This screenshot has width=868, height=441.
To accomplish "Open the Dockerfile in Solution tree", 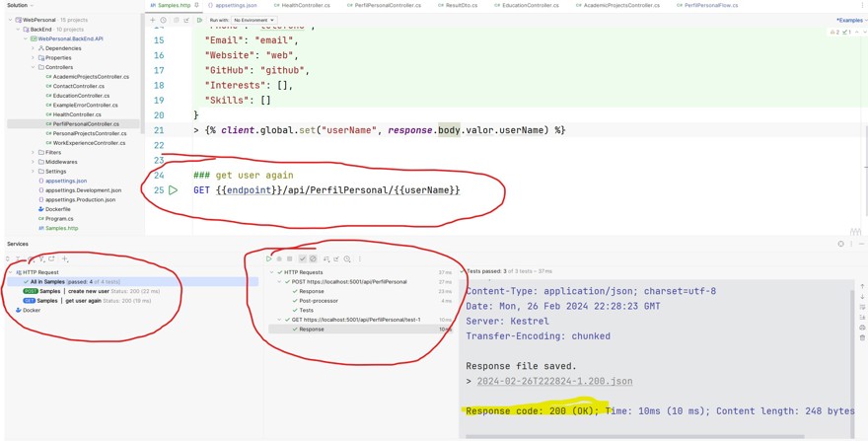I will coord(54,209).
